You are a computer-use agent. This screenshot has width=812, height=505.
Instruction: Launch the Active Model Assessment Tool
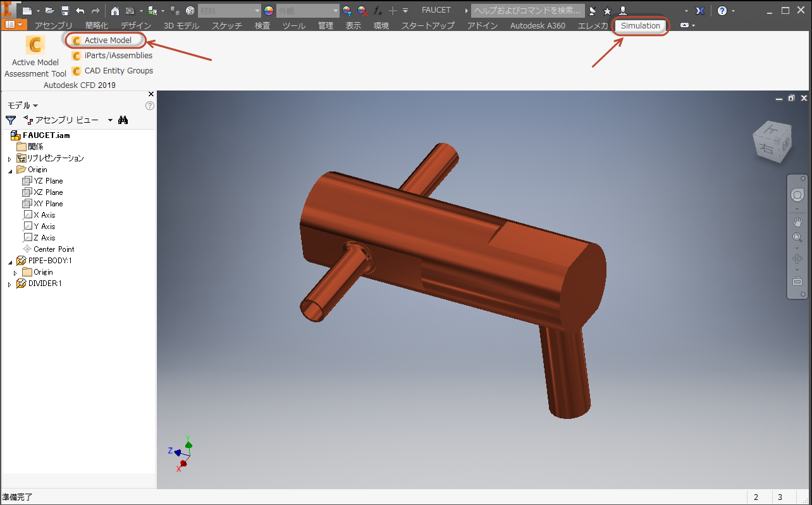click(x=35, y=57)
